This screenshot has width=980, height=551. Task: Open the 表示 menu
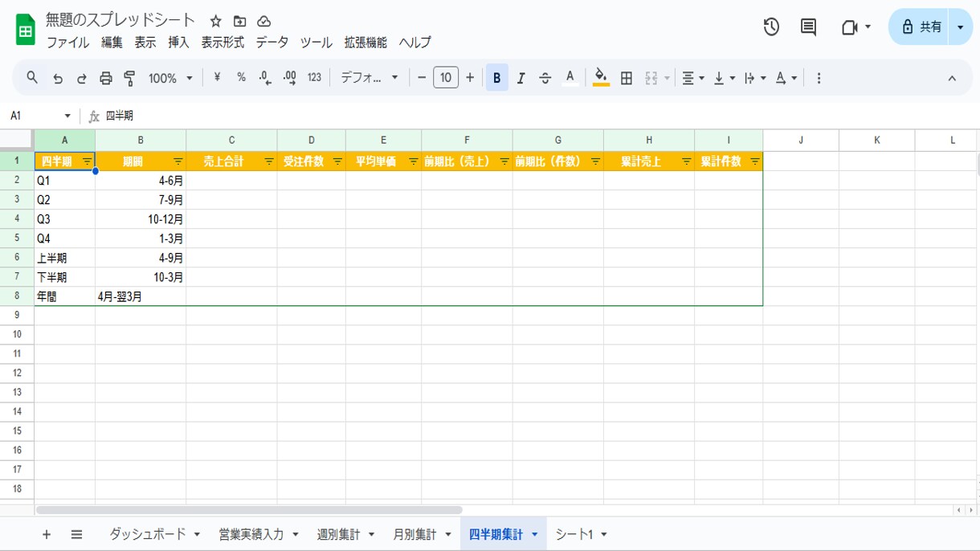tap(145, 43)
